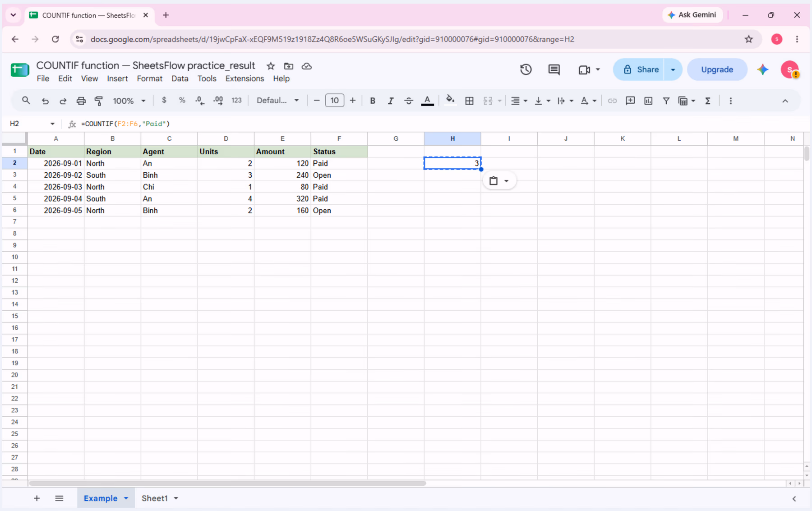Open the Example sheet tab menu arrow
The image size is (812, 511).
pos(126,498)
